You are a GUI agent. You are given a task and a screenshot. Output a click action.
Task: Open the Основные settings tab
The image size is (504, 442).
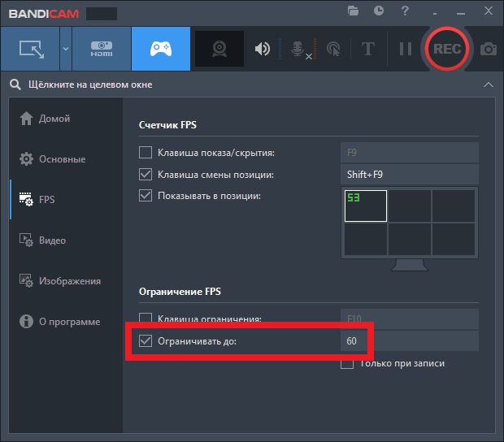[62, 159]
